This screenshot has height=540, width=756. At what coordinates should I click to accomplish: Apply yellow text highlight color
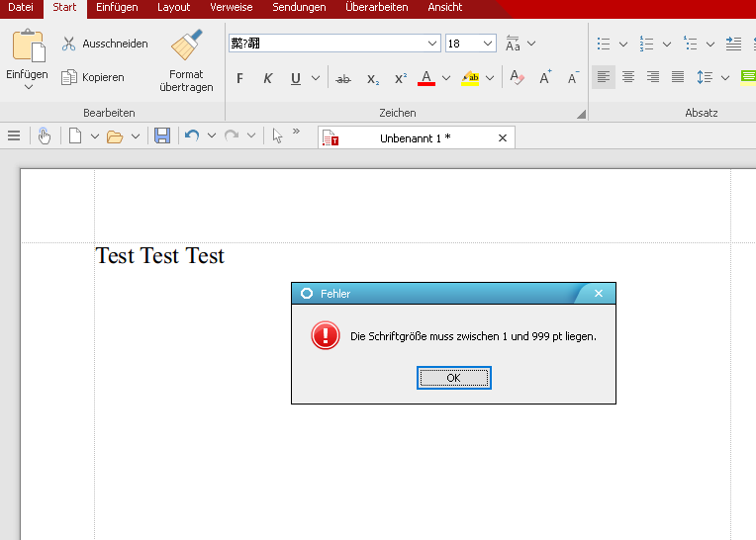(x=470, y=78)
